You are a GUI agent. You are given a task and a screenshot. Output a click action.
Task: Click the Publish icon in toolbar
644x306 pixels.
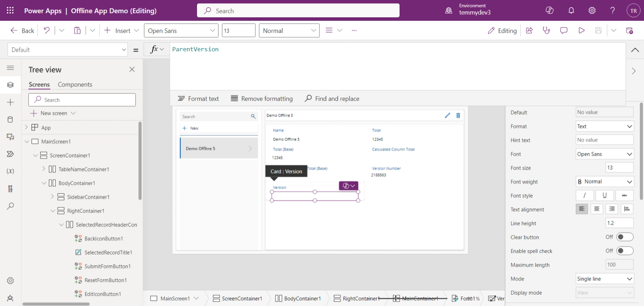click(630, 30)
